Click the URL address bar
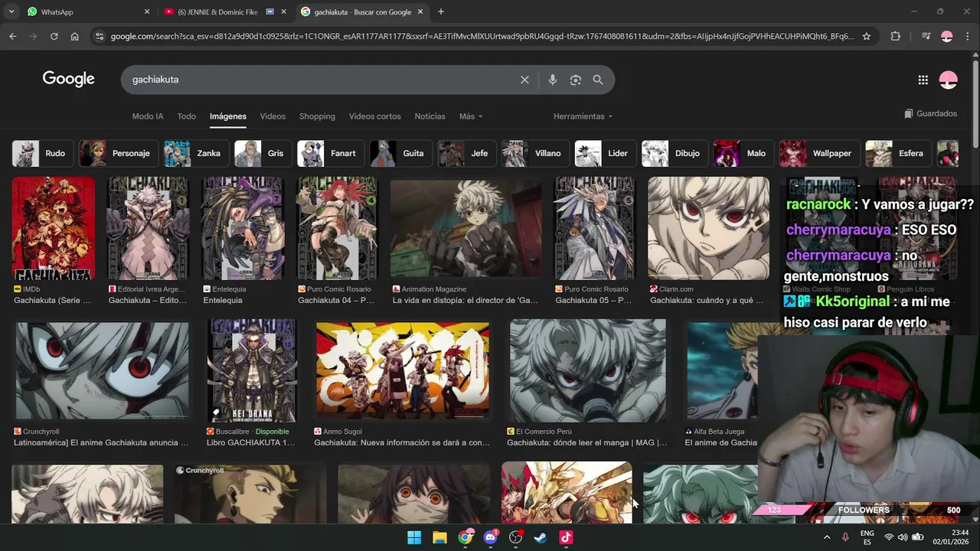This screenshot has height=551, width=980. coord(482,36)
